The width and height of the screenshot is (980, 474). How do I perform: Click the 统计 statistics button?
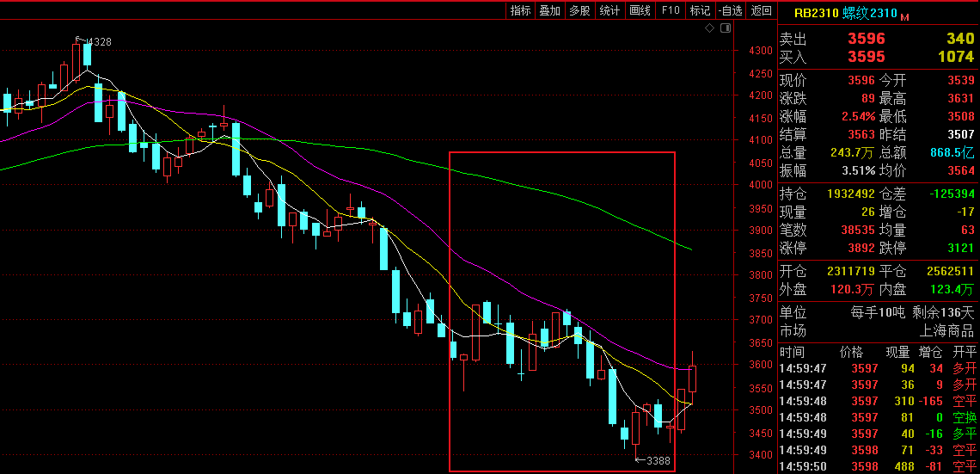(609, 10)
